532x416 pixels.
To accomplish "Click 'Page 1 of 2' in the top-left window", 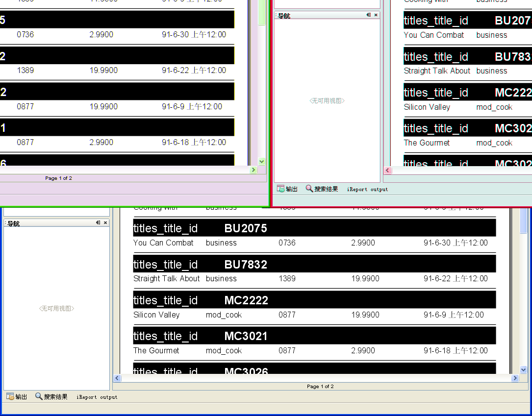I will [58, 178].
